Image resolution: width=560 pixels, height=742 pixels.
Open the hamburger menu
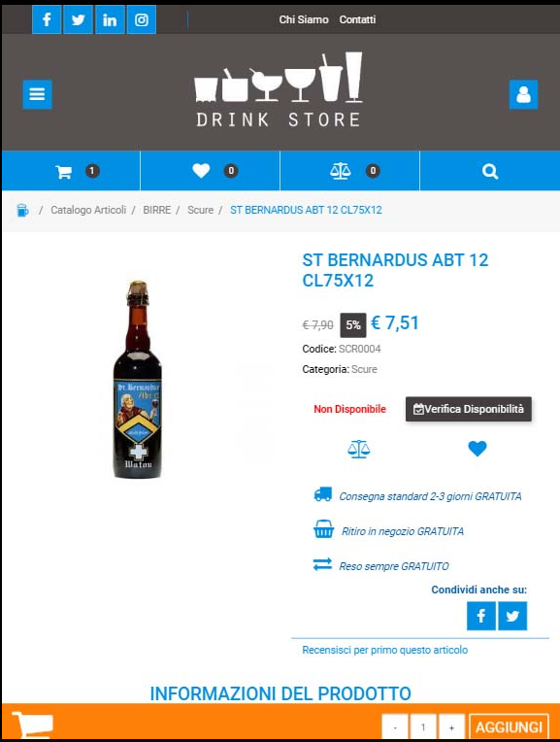[x=37, y=94]
